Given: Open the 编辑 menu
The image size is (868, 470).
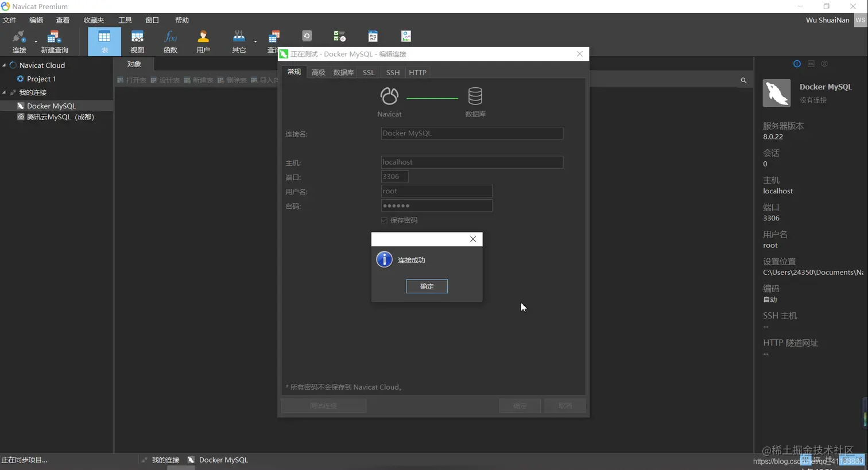Looking at the screenshot, I should pyautogui.click(x=36, y=20).
